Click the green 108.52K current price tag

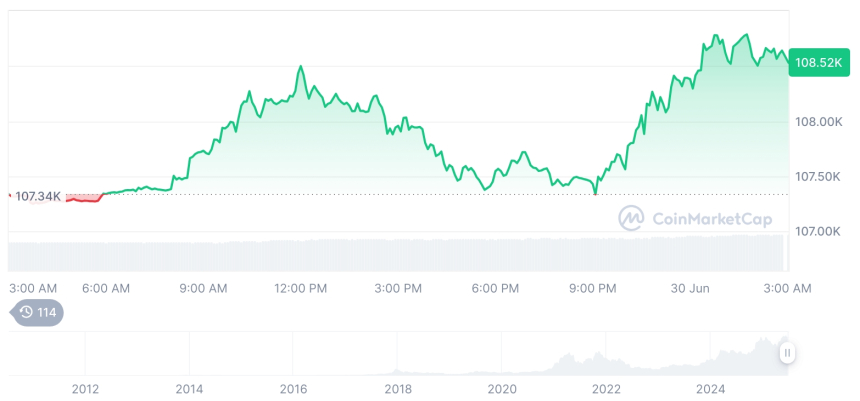tap(818, 63)
